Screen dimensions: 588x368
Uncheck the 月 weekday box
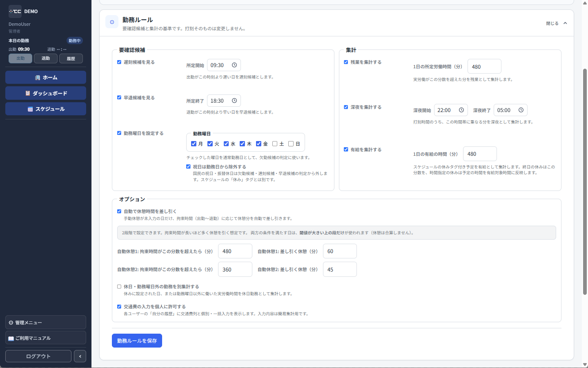[194, 144]
